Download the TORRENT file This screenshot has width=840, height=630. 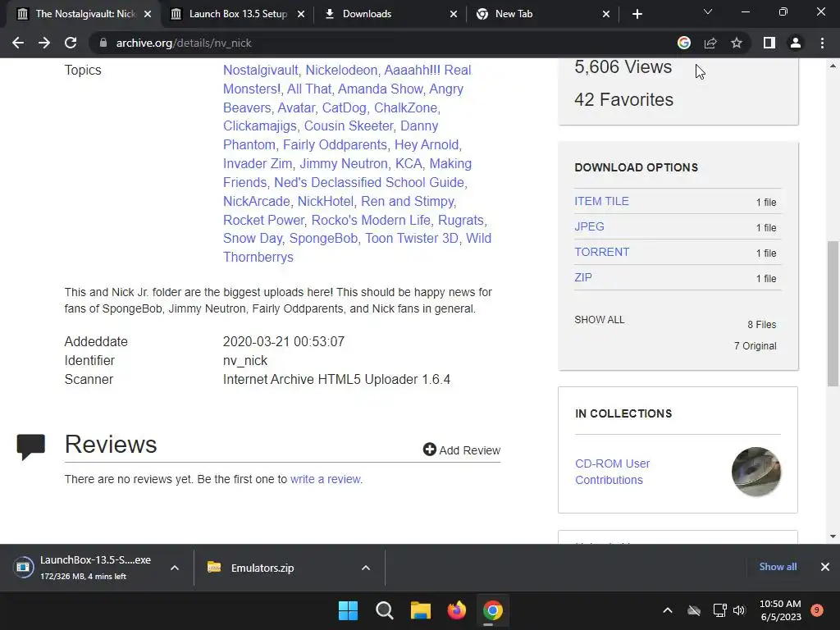point(601,252)
